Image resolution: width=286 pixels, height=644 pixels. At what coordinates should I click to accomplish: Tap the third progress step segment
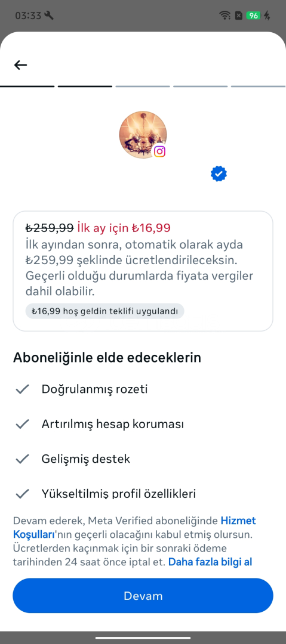click(x=143, y=86)
